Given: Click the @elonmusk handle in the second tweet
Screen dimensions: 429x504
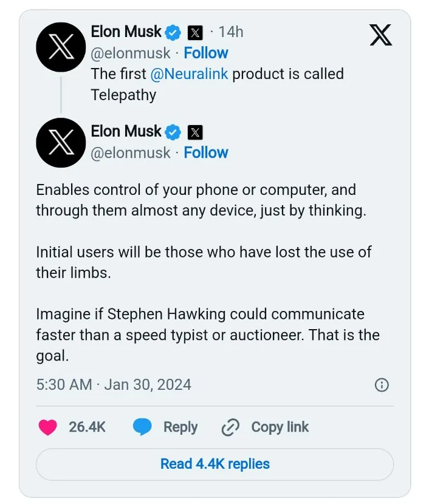Looking at the screenshot, I should point(131,152).
